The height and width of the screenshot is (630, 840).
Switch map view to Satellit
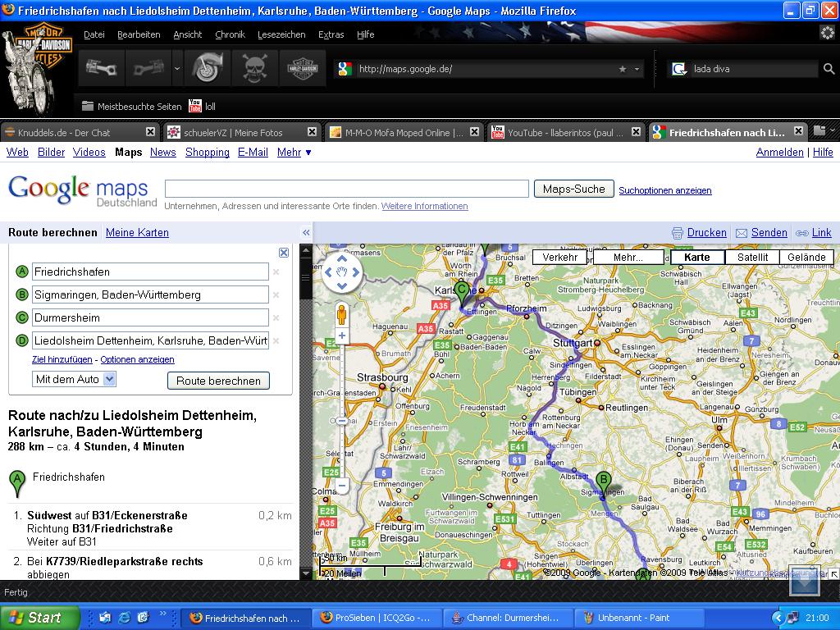tap(752, 257)
